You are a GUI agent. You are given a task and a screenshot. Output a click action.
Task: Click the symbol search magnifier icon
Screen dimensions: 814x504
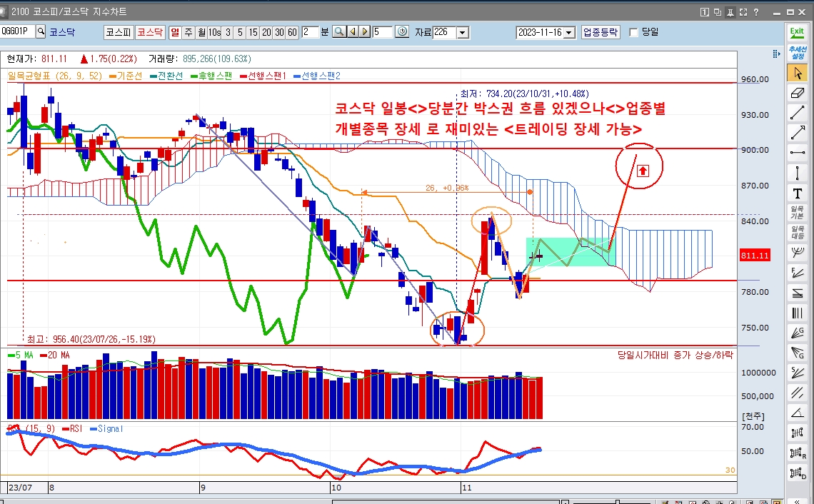[41, 31]
